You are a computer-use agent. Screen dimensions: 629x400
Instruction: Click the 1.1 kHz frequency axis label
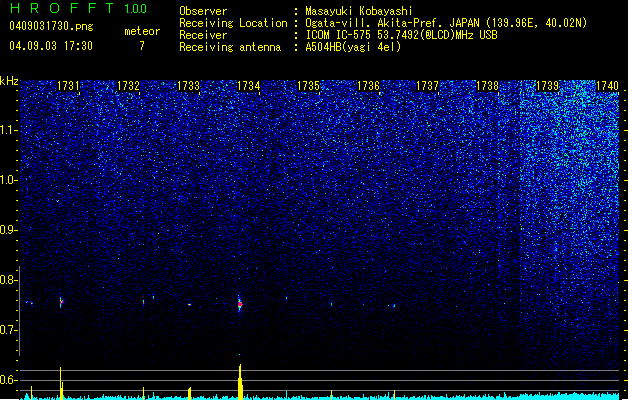click(x=7, y=130)
